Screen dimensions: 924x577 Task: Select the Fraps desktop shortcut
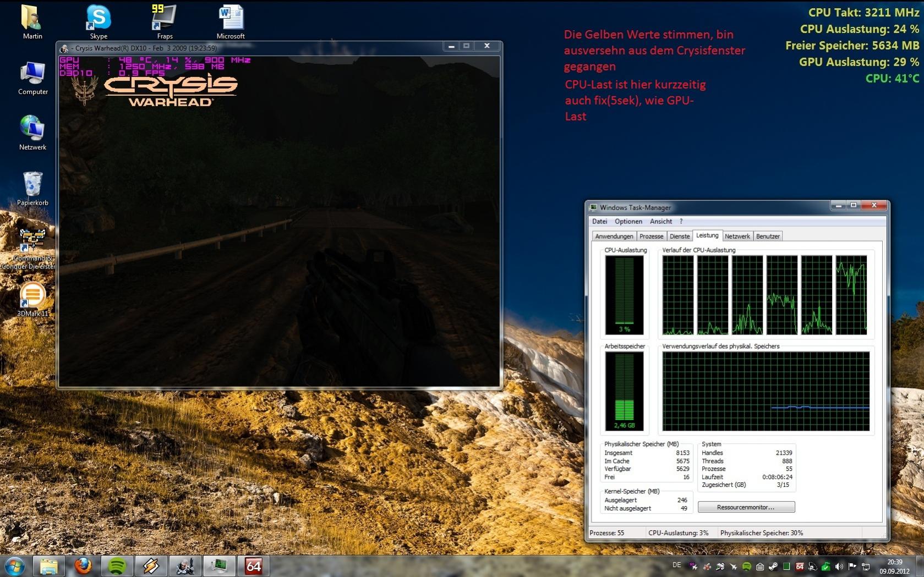click(165, 22)
